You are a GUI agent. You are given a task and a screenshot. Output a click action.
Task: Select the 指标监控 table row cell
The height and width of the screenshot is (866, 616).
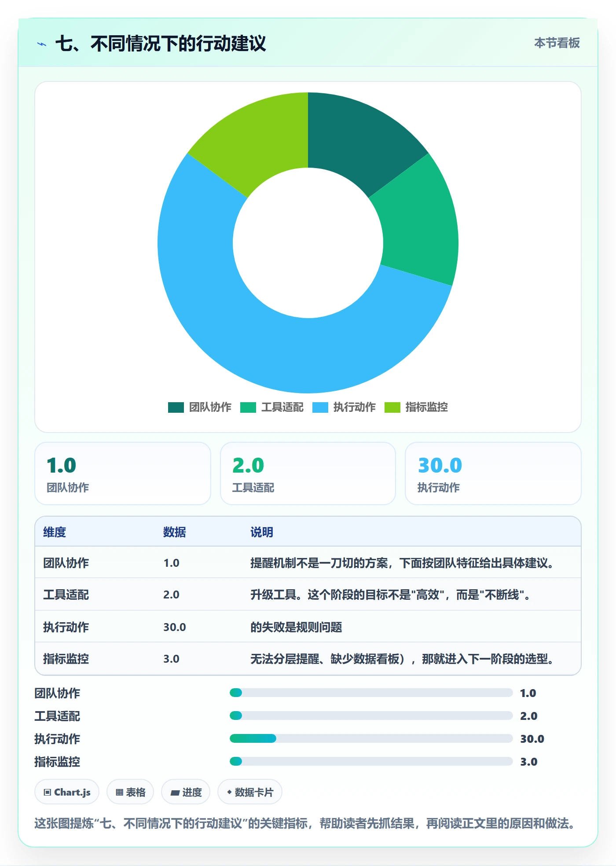(x=66, y=659)
